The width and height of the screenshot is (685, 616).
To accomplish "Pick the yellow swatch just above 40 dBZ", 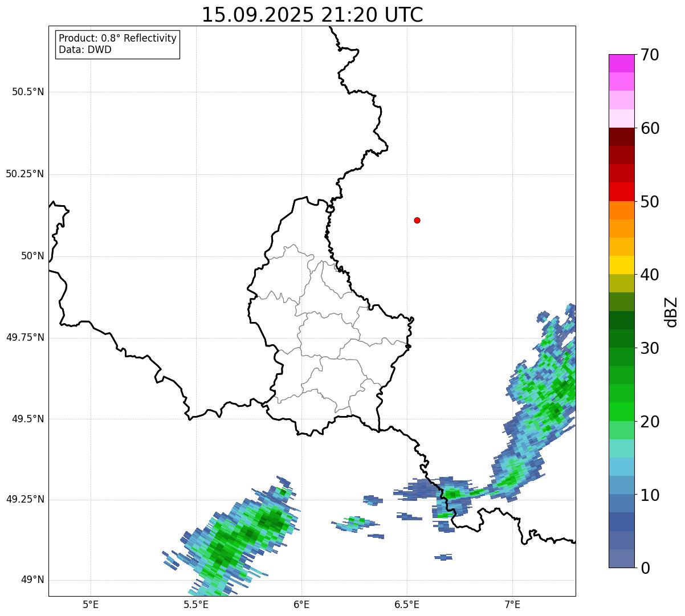I will point(621,265).
